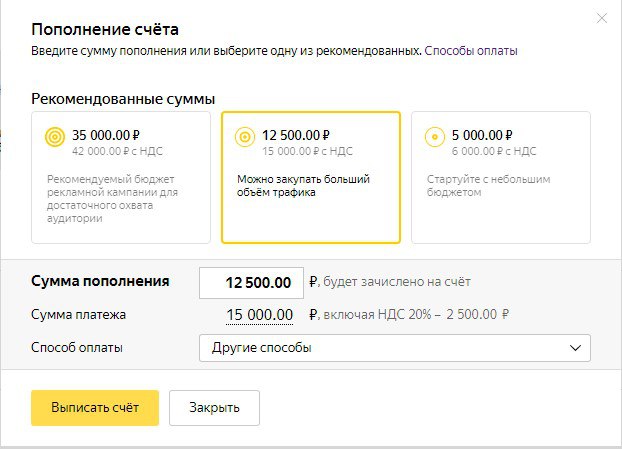Click the 'Сумма пополнения' input field
622x449 pixels.
[250, 283]
